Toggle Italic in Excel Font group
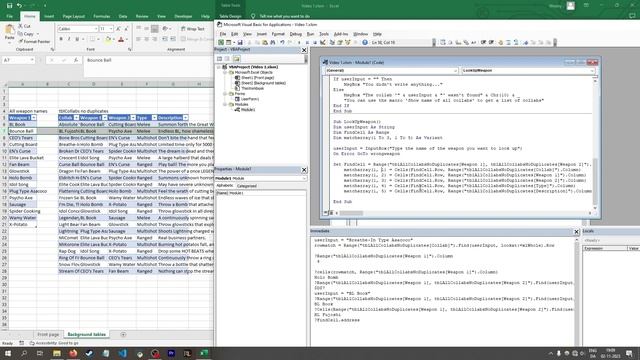 click(69, 39)
